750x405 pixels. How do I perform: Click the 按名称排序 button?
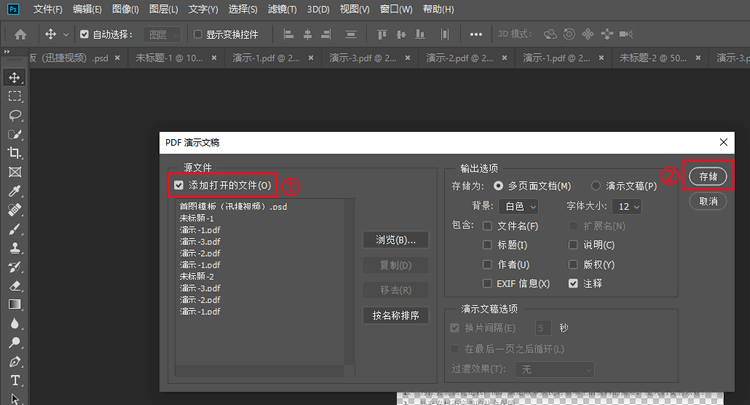pyautogui.click(x=395, y=316)
